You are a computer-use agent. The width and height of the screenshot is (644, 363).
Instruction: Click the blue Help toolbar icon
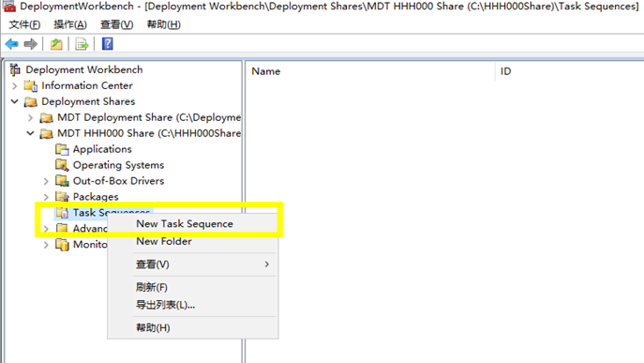(107, 43)
